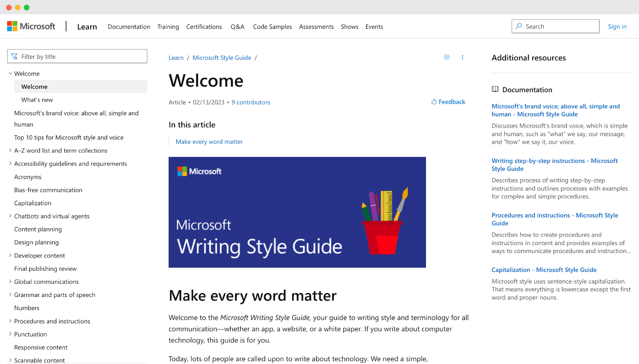Click the Documentation book icon under Additional resources
The width and height of the screenshot is (639, 364).
[x=495, y=89]
